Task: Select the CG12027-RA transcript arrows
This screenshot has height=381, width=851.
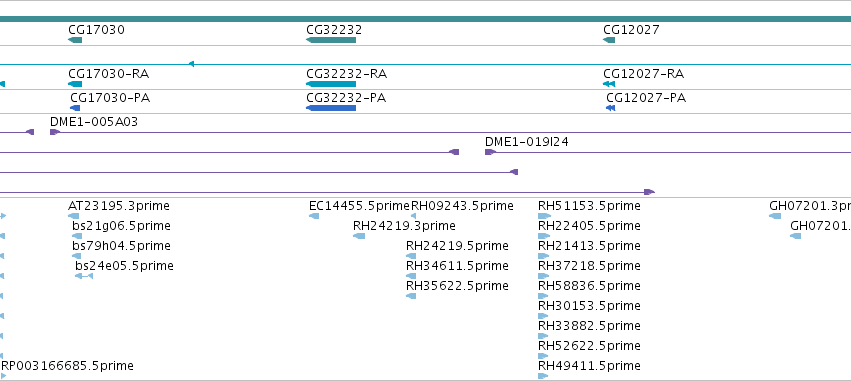Action: pos(609,84)
